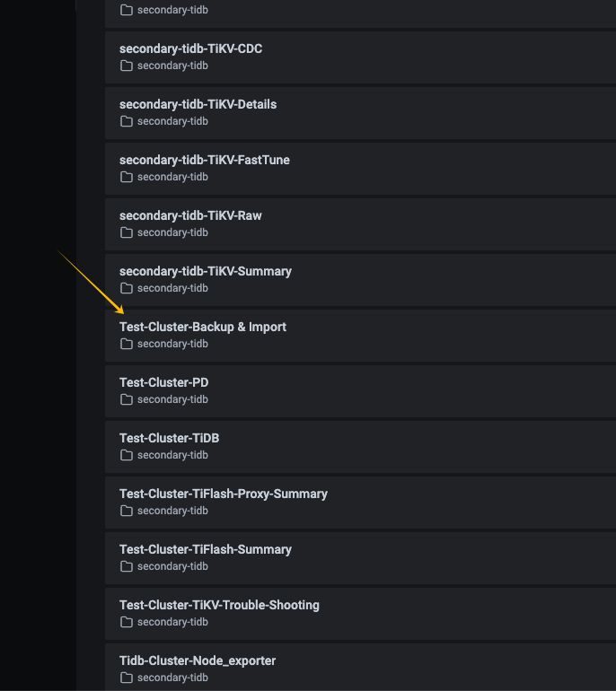Open the secondary-tidb-TiKV-Raw dashboard
Image resolution: width=616 pixels, height=691 pixels.
(x=190, y=215)
